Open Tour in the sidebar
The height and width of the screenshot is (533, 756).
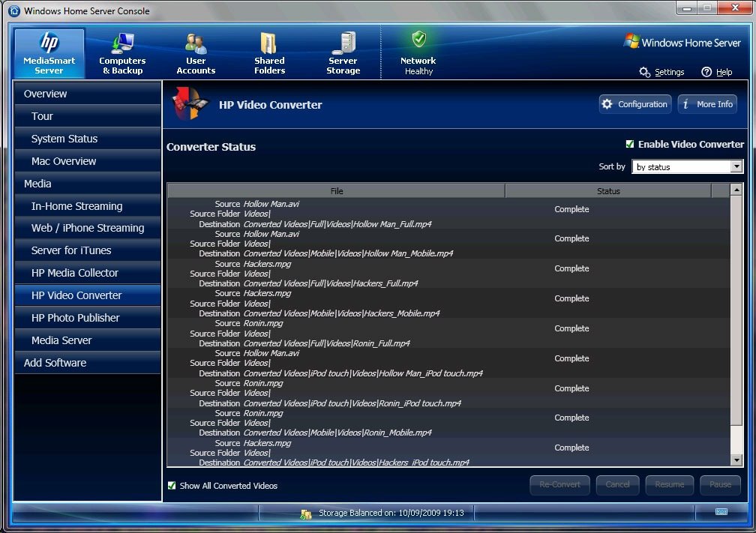click(x=87, y=116)
